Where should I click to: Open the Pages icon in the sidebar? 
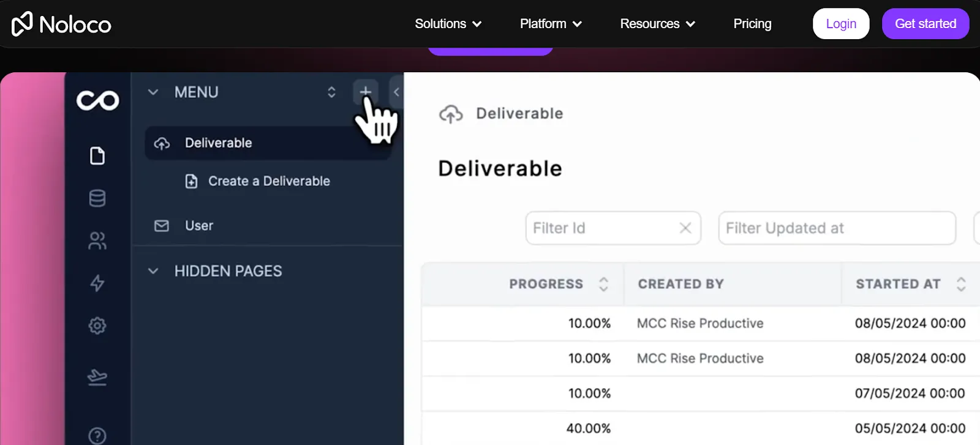click(97, 156)
